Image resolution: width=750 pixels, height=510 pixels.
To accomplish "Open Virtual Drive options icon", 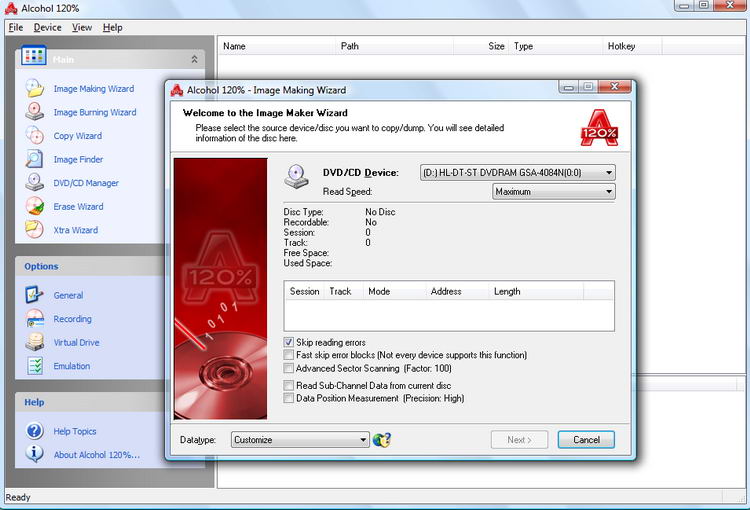I will (x=35, y=342).
